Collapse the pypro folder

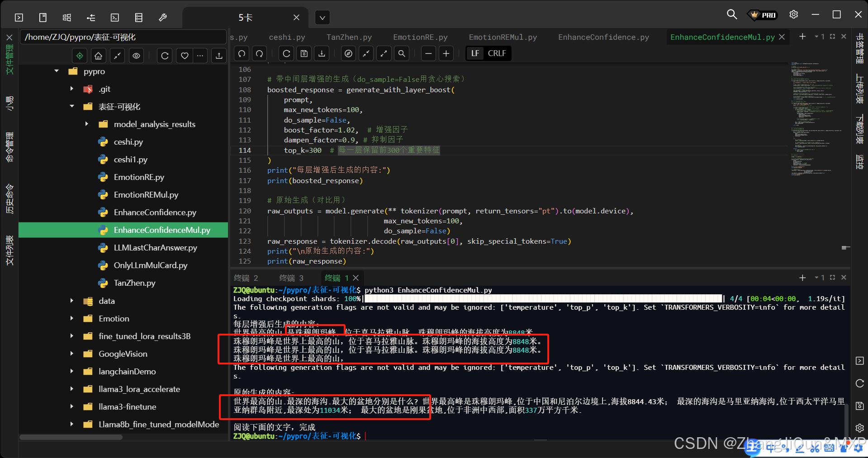(x=57, y=71)
